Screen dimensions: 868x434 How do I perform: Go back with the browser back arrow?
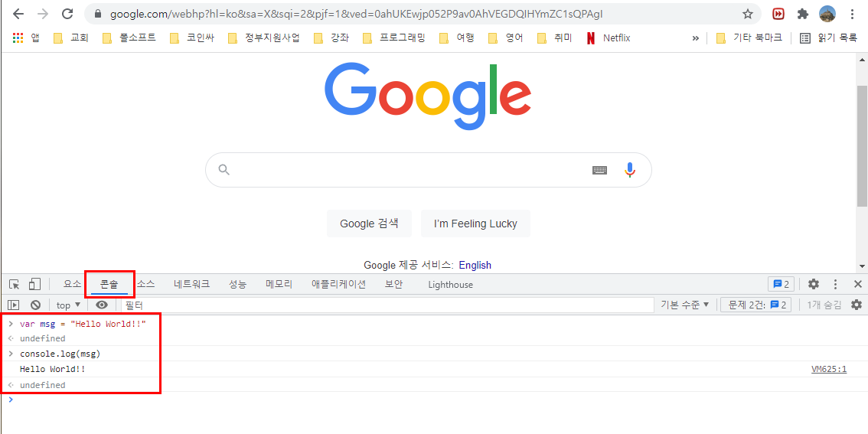point(18,14)
